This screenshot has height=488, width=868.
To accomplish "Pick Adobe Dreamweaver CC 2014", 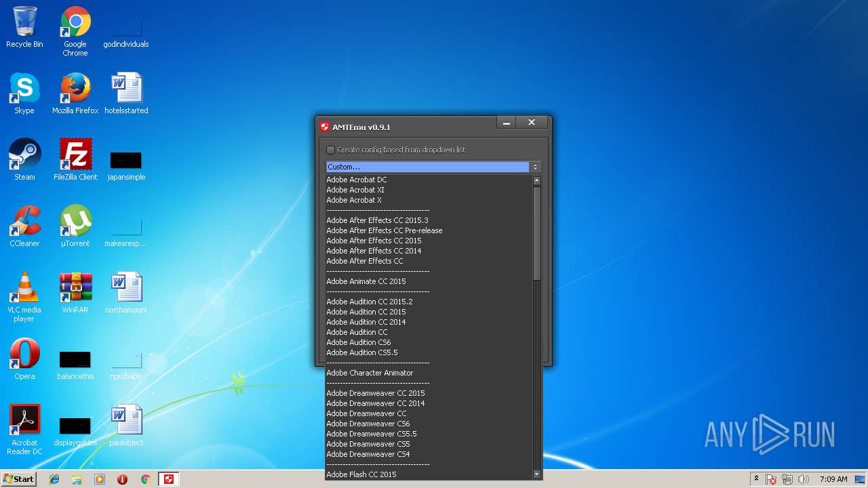I will [x=429, y=403].
